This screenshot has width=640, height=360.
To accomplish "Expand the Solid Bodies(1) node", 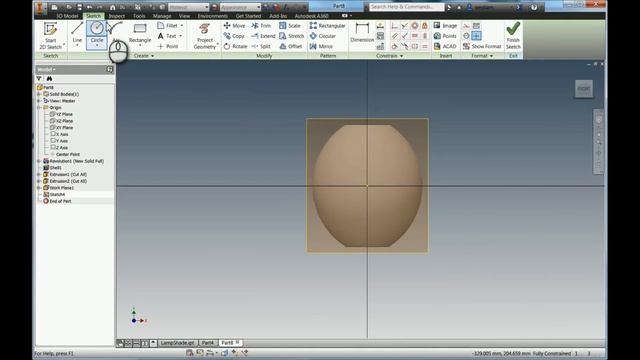I will 39,94.
